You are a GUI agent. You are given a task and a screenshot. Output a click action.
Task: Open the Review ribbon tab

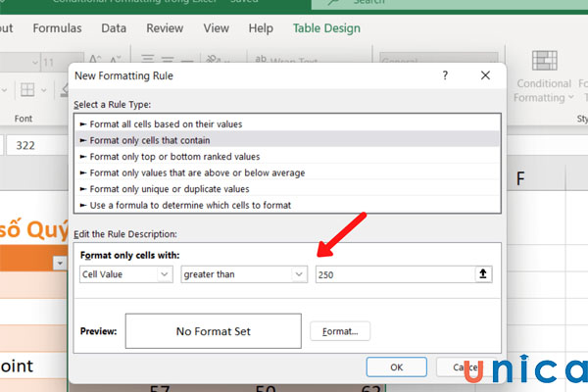164,28
